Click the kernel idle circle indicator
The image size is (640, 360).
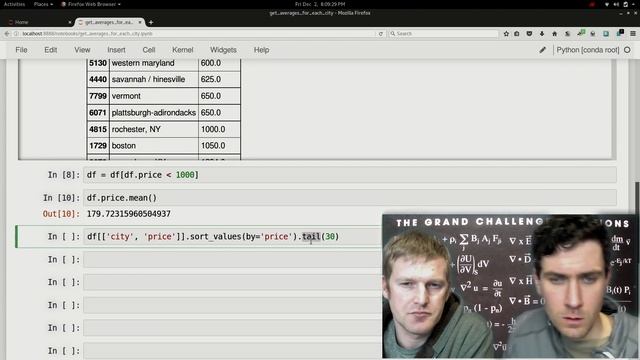[x=627, y=50]
